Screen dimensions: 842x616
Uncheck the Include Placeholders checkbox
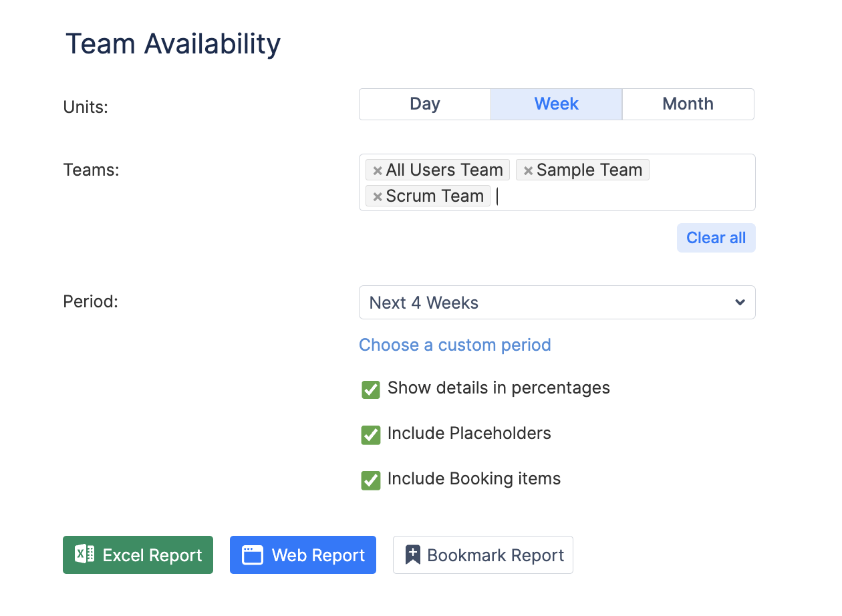pos(371,435)
